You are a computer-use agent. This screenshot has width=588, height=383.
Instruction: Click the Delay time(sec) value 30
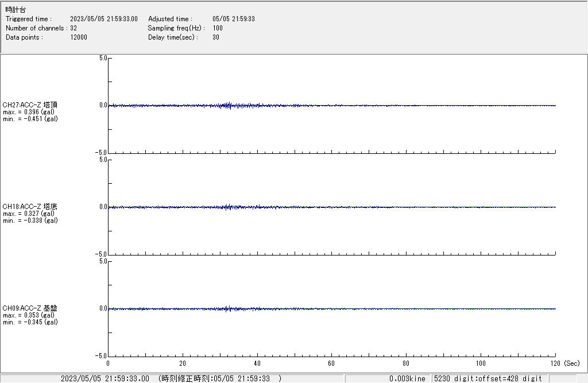click(216, 37)
